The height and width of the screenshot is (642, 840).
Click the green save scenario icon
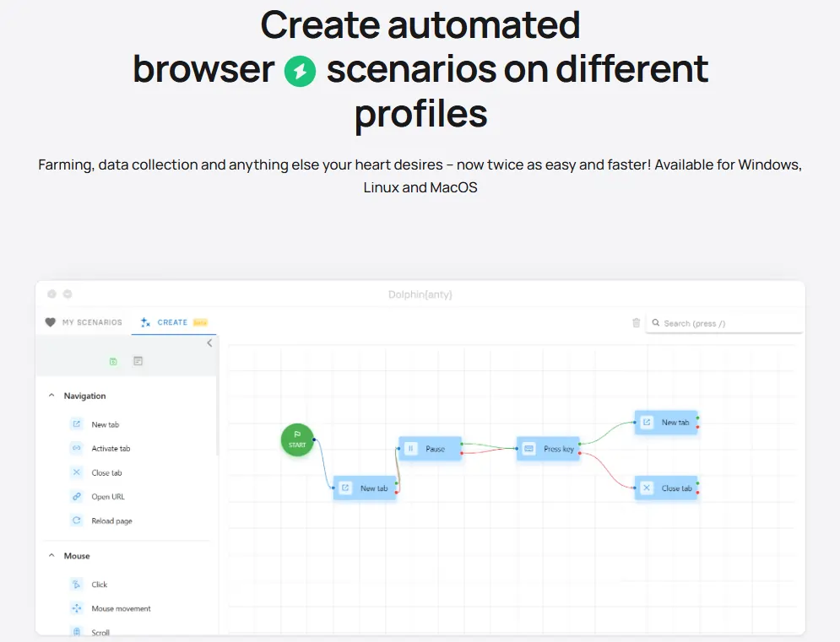[x=113, y=361]
